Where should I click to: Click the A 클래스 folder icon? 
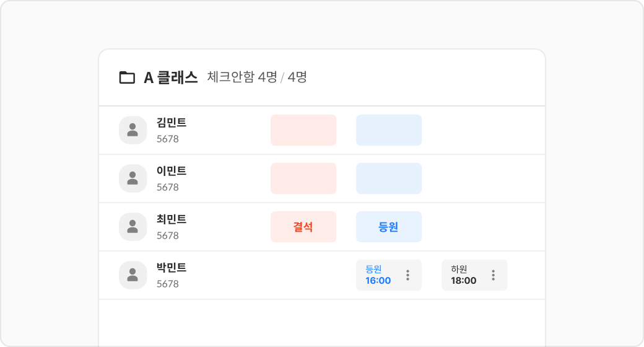(127, 77)
